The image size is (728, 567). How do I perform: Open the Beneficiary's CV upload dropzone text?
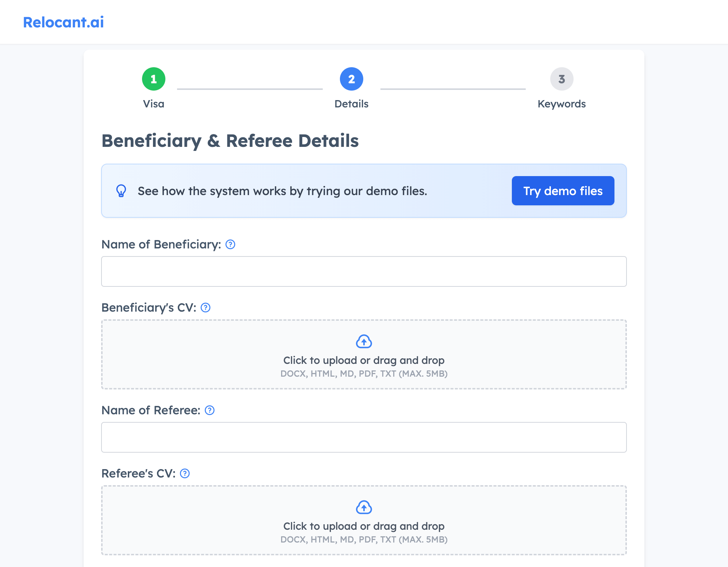364,360
